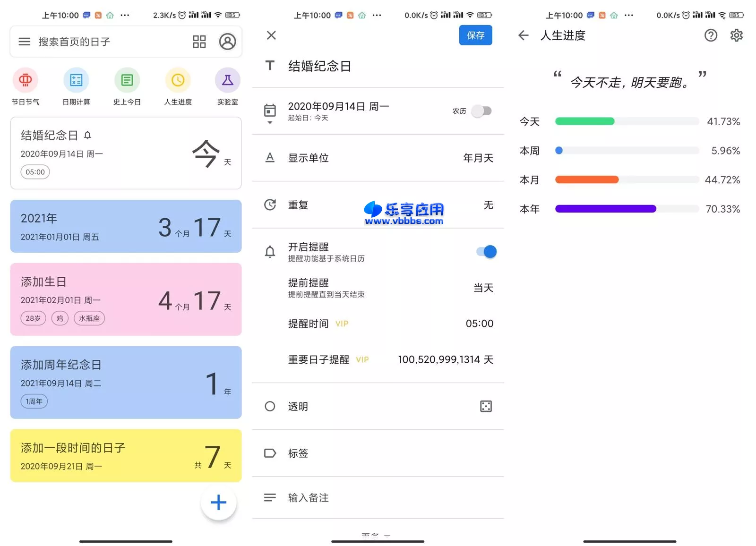Tap the plus floating action button
Image resolution: width=756 pixels, height=546 pixels.
click(x=218, y=503)
